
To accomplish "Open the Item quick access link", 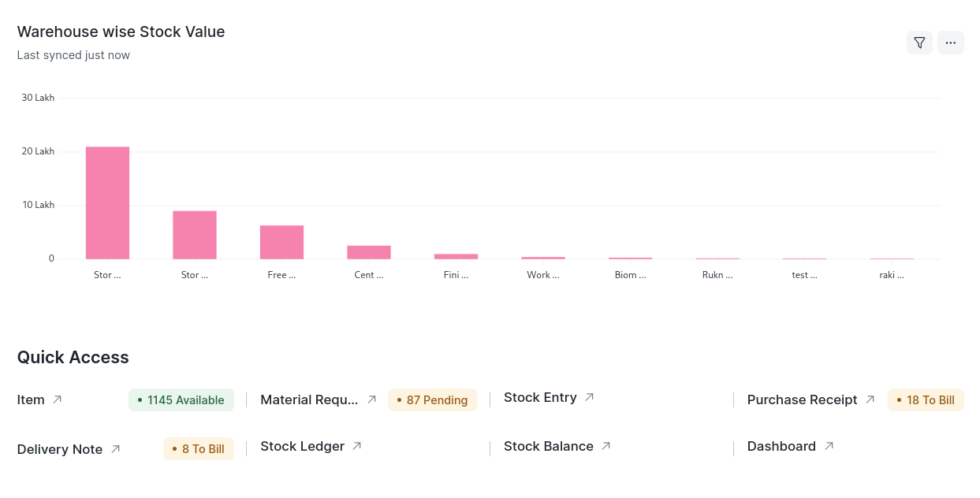I will point(31,400).
